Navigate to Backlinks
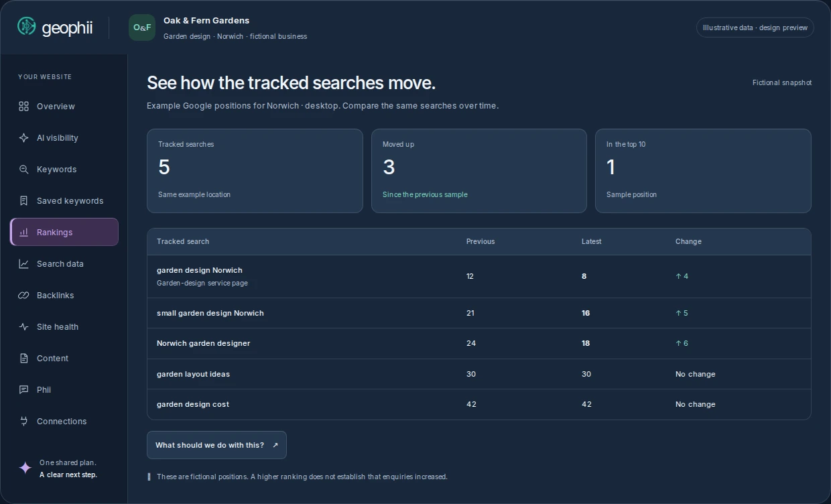Image resolution: width=831 pixels, height=504 pixels. pos(64,296)
